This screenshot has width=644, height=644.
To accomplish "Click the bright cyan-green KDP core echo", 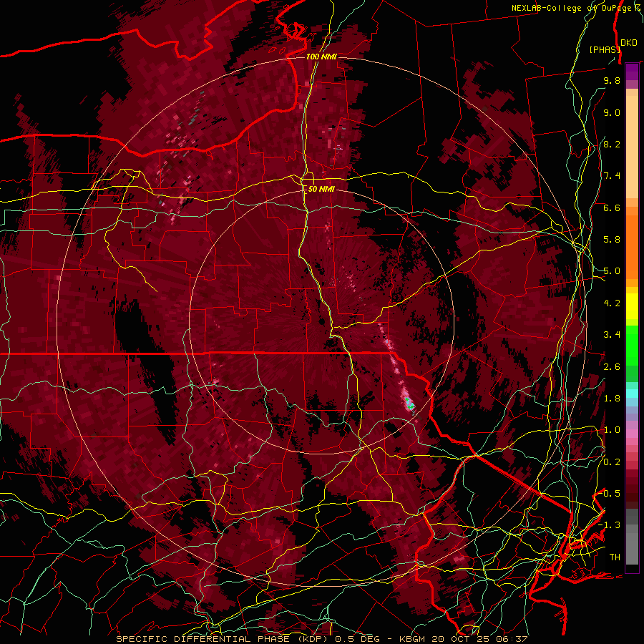I will tap(409, 402).
